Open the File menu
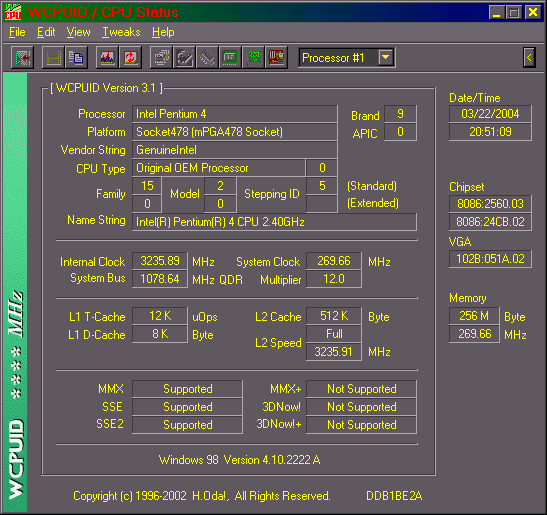The height and width of the screenshot is (515, 547). point(17,32)
